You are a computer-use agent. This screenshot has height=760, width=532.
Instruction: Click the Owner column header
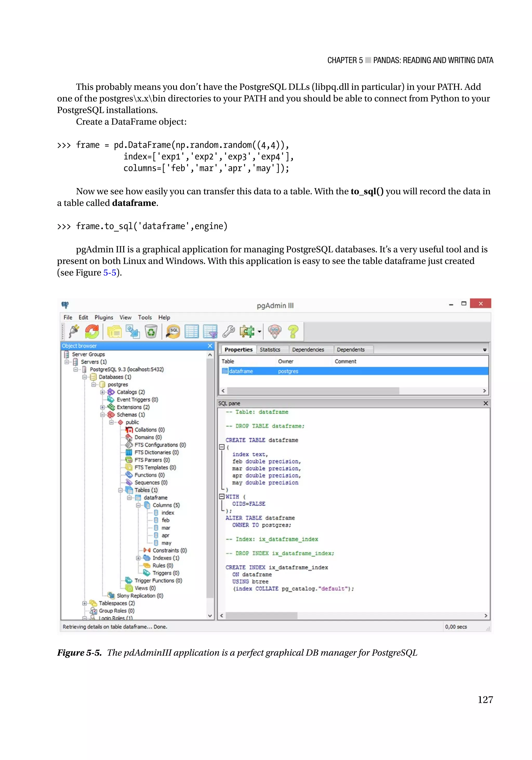286,362
